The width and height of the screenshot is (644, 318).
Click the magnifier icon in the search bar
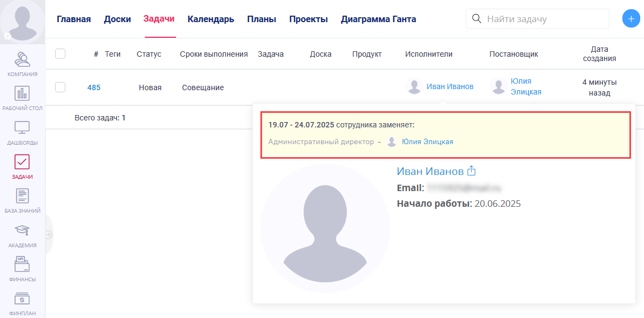pyautogui.click(x=477, y=18)
